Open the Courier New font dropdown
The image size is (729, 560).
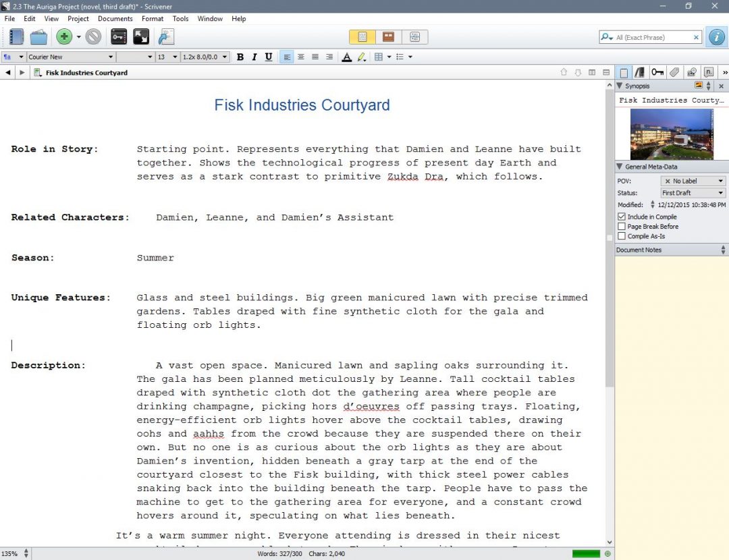71,57
